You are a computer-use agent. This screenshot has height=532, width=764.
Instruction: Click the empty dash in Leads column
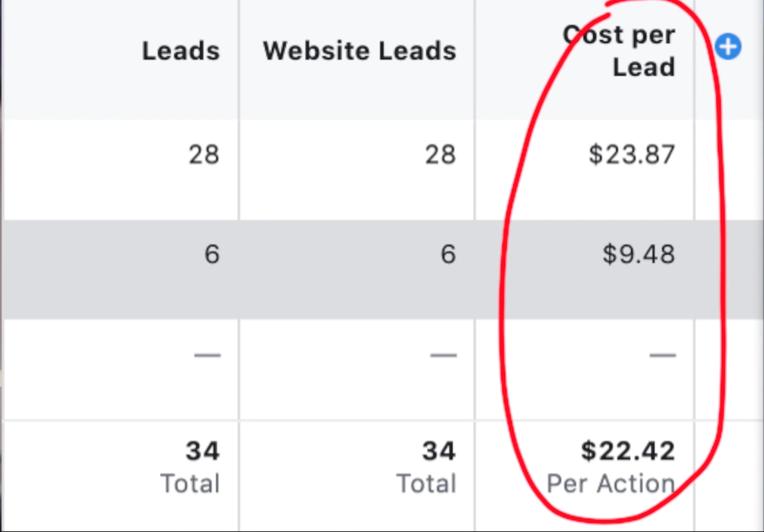pos(207,355)
